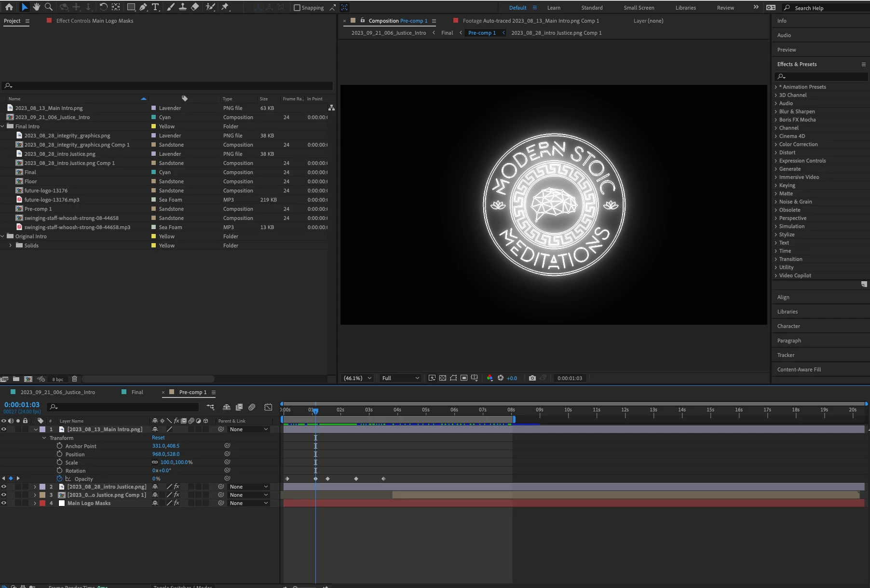The height and width of the screenshot is (588, 870).
Task: Open the Graph Editor in the timeline
Action: tap(269, 407)
